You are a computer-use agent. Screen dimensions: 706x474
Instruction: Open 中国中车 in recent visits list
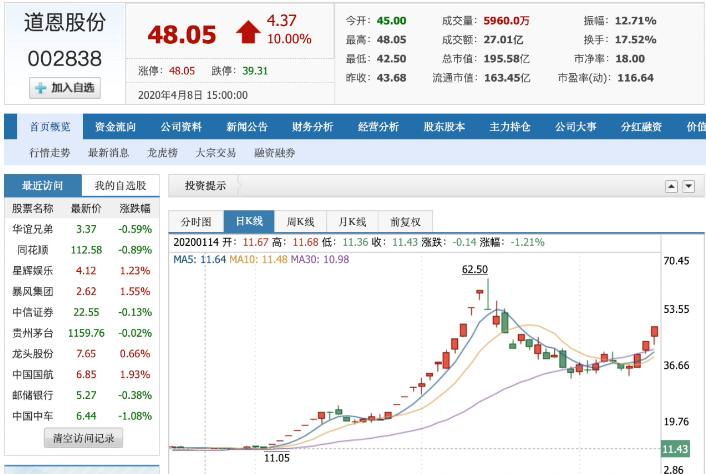33,416
